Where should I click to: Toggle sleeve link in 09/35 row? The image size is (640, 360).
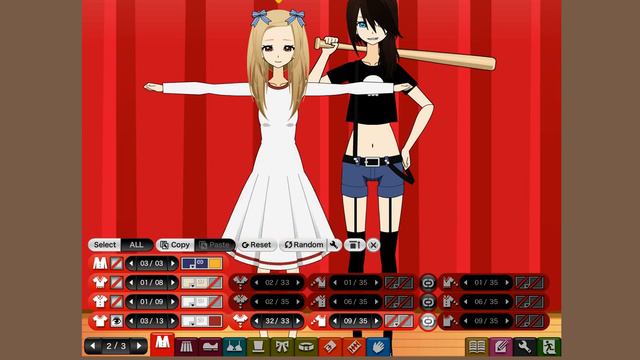[x=428, y=321]
